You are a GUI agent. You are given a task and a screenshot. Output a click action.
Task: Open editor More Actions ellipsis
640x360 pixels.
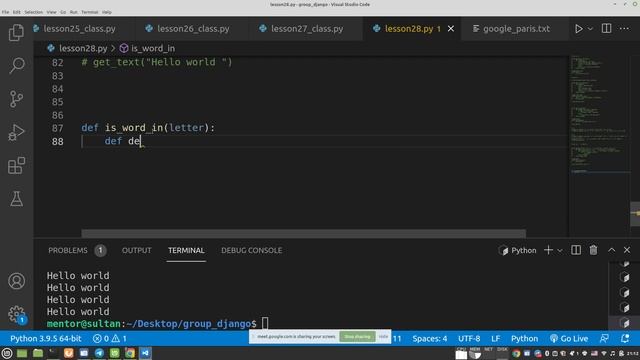624,29
